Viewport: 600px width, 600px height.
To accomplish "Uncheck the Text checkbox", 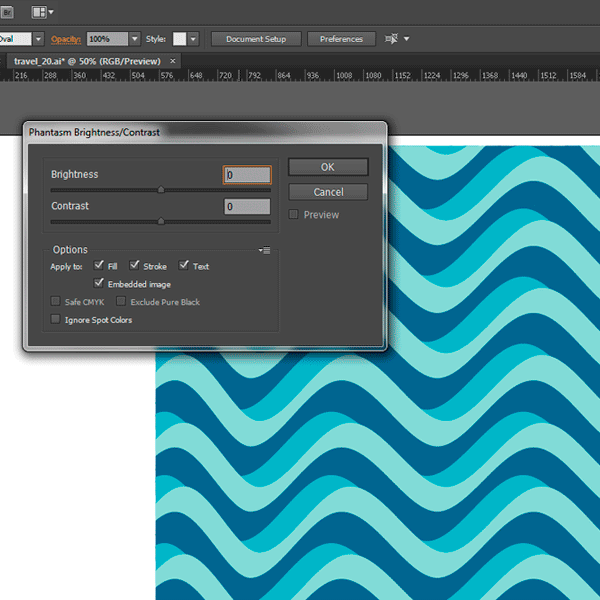I will click(184, 265).
